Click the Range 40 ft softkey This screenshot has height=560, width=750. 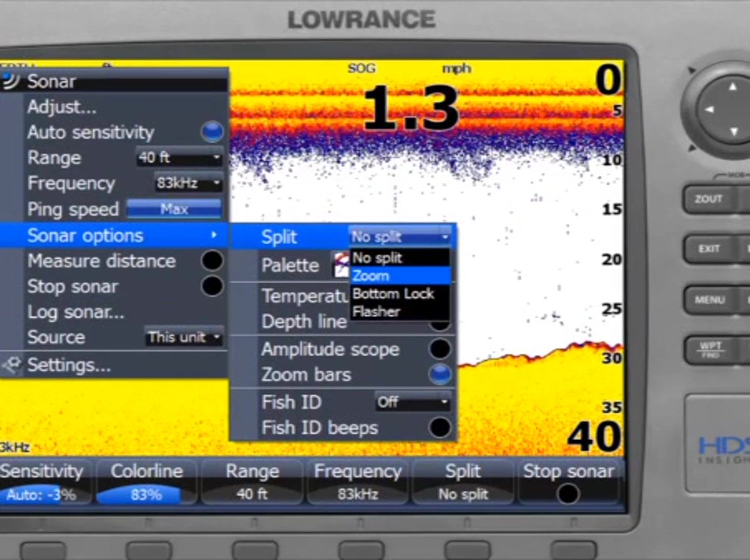pyautogui.click(x=252, y=482)
